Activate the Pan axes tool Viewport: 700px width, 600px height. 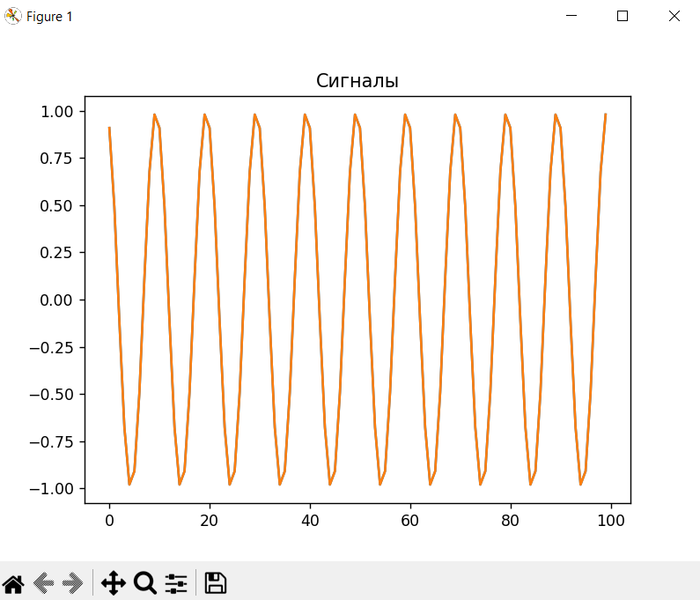(x=114, y=582)
